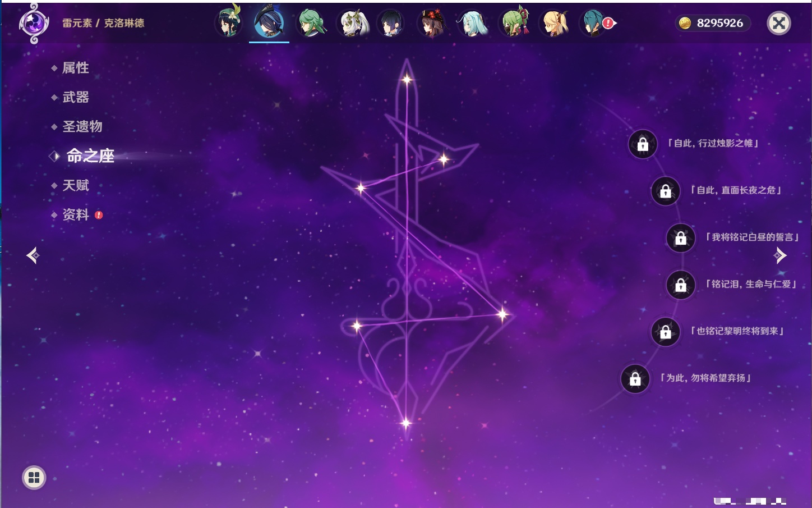This screenshot has width=812, height=508.
Task: Click the bottommost star of the constellation
Action: (406, 423)
